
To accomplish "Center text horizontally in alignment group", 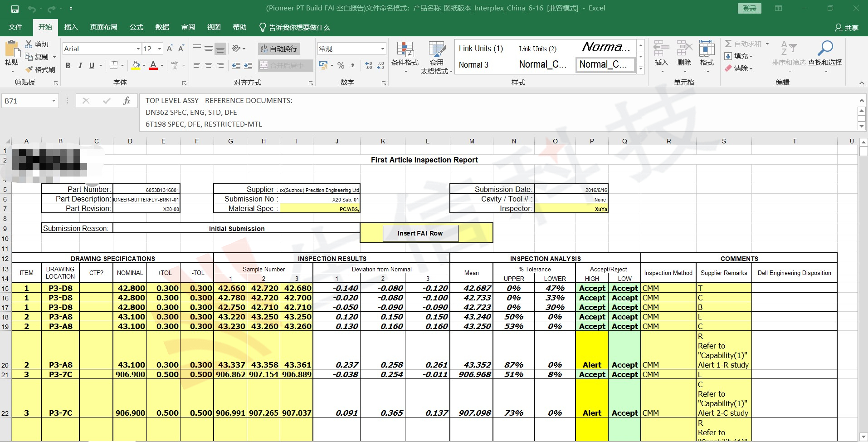I will tap(209, 65).
